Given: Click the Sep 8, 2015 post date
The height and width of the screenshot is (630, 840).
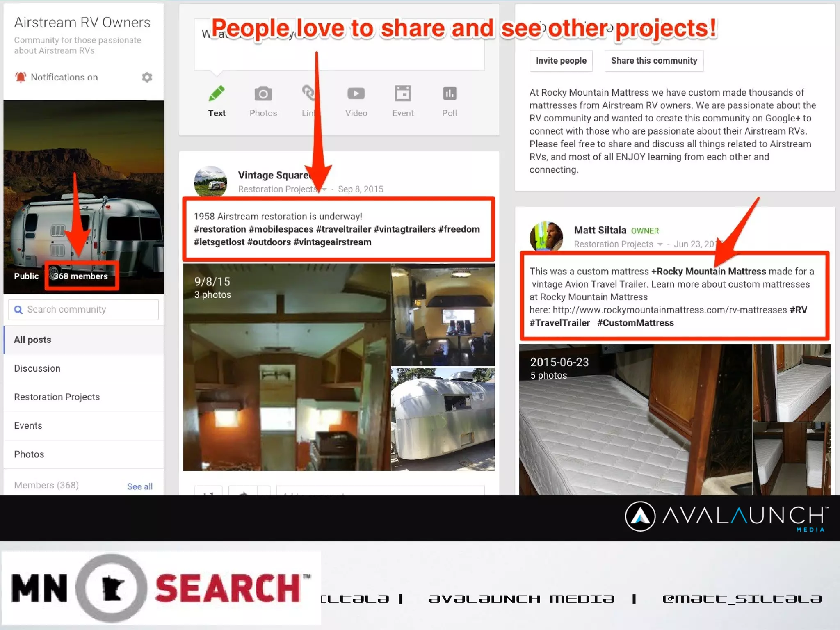Looking at the screenshot, I should click(x=361, y=189).
